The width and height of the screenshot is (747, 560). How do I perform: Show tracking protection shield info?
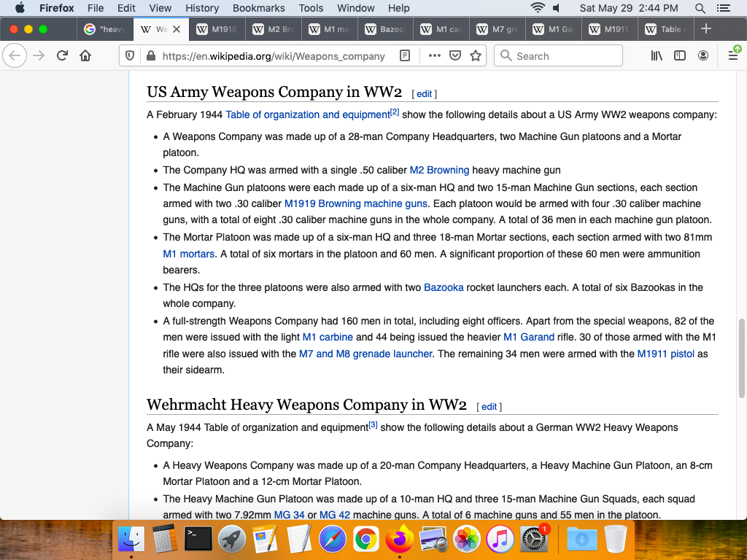[x=130, y=56]
